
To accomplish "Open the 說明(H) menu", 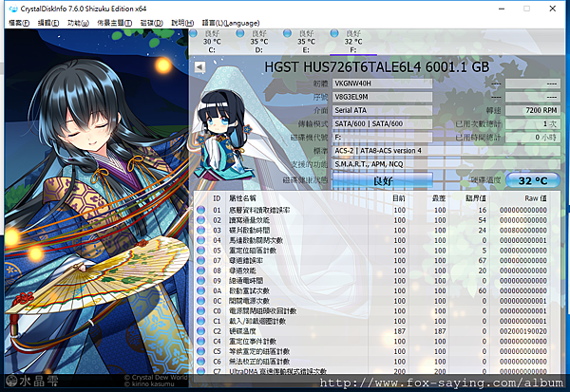I will click(182, 23).
